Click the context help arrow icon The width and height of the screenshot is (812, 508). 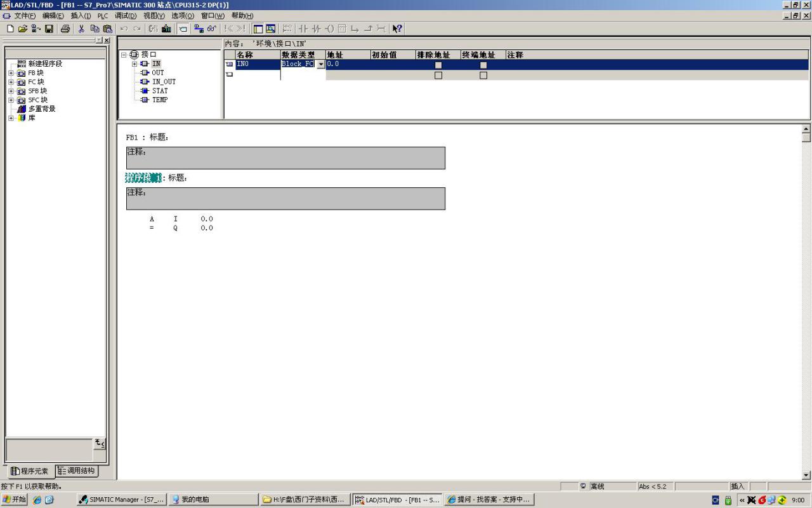[397, 29]
